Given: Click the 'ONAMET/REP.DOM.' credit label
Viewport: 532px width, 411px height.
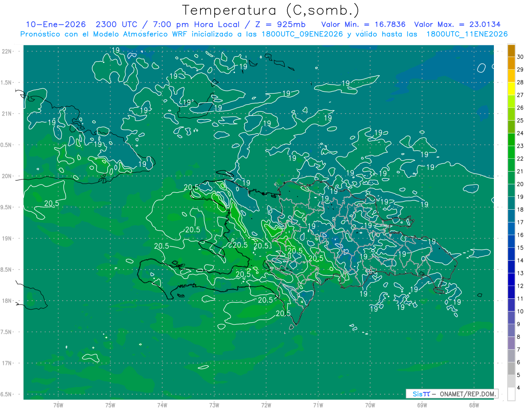Looking at the screenshot, I should point(467,394).
